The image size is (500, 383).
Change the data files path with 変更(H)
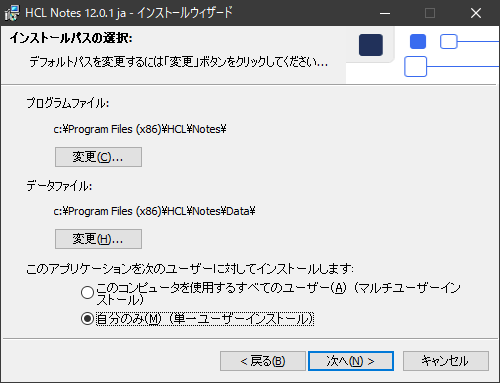pyautogui.click(x=98, y=239)
